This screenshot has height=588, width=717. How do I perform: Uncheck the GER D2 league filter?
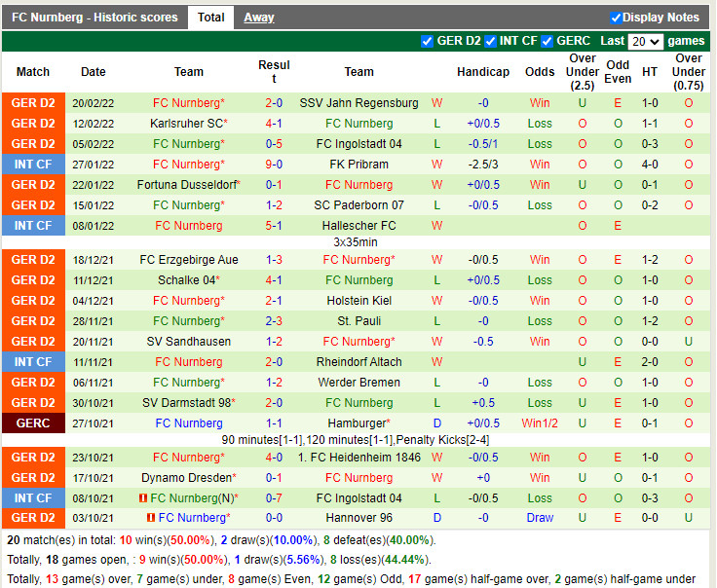427,41
